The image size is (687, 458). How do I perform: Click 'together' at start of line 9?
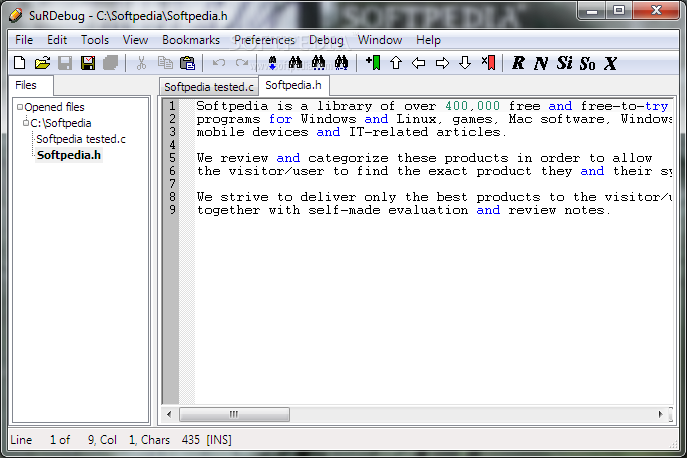click(228, 210)
